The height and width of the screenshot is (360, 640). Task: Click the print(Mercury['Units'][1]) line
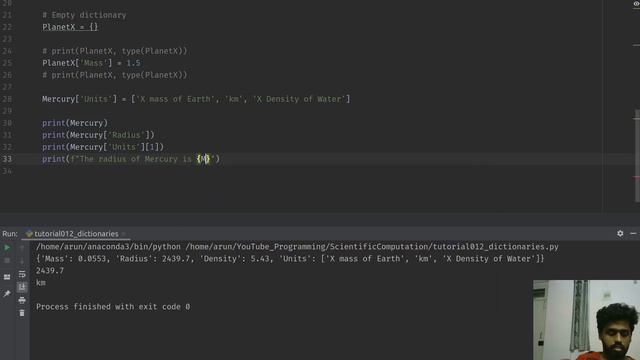[x=103, y=147]
